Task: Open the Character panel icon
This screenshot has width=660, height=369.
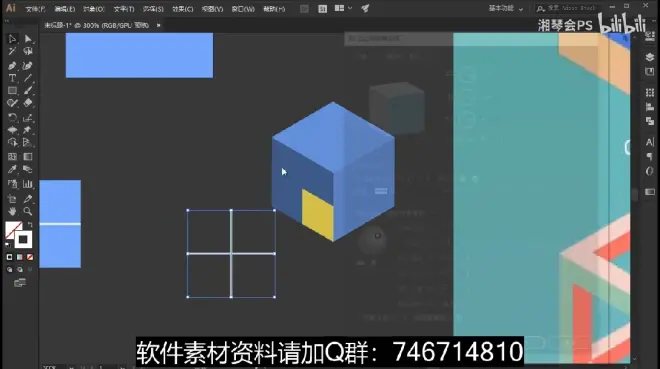Action: [649, 142]
